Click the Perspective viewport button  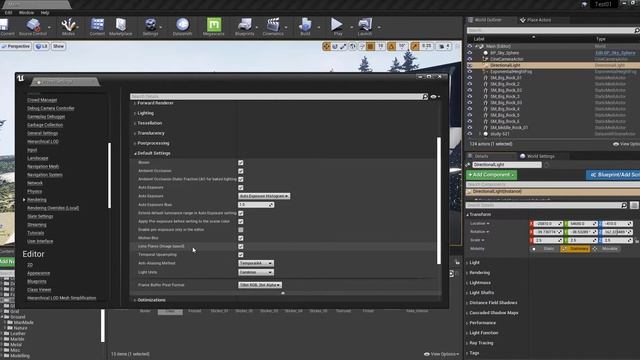[x=16, y=47]
